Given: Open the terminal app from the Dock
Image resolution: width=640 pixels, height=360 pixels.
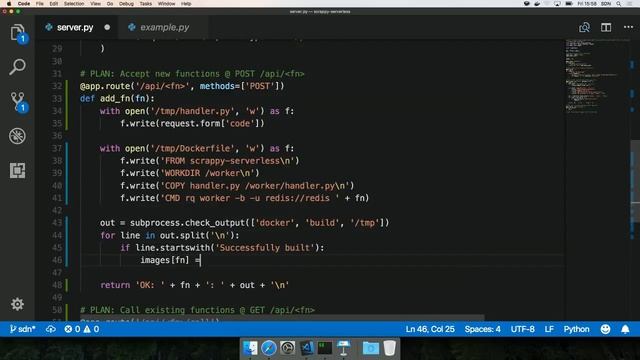Looking at the screenshot, I should coord(325,348).
